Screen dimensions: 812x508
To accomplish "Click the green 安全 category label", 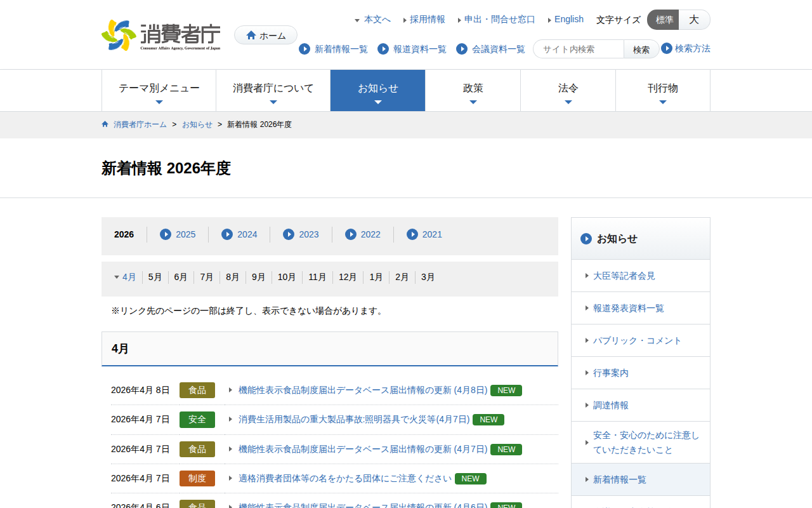I will click(x=197, y=420).
